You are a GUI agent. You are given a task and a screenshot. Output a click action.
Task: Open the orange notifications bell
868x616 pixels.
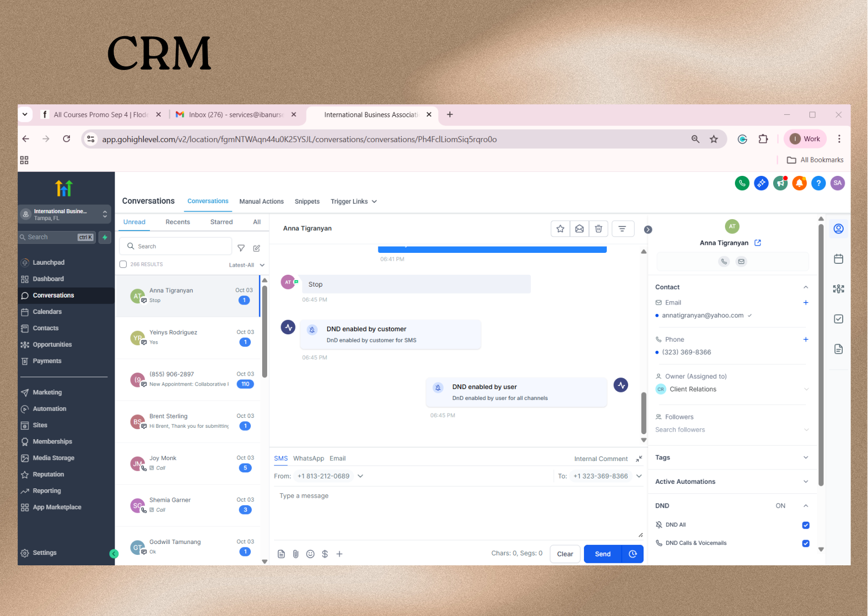pos(799,183)
